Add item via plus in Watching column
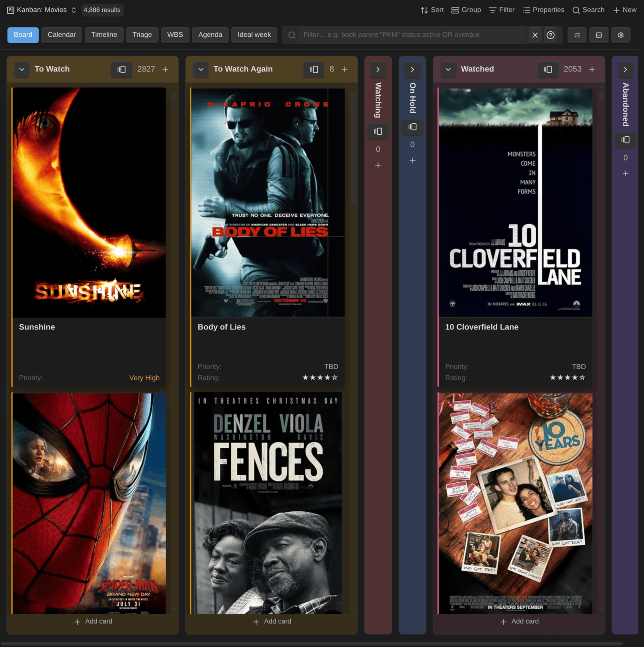The height and width of the screenshot is (647, 644). point(378,165)
